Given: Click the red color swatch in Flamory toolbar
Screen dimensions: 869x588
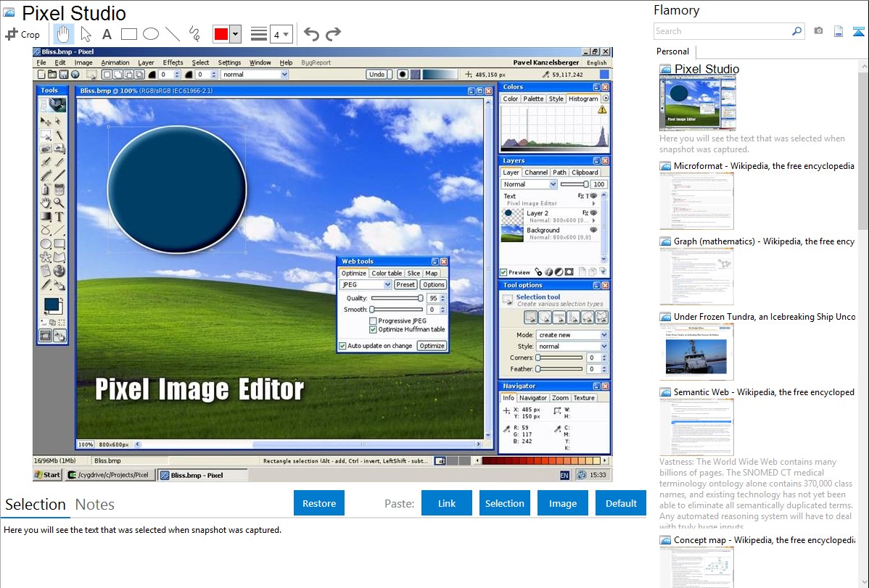Looking at the screenshot, I should 221,34.
